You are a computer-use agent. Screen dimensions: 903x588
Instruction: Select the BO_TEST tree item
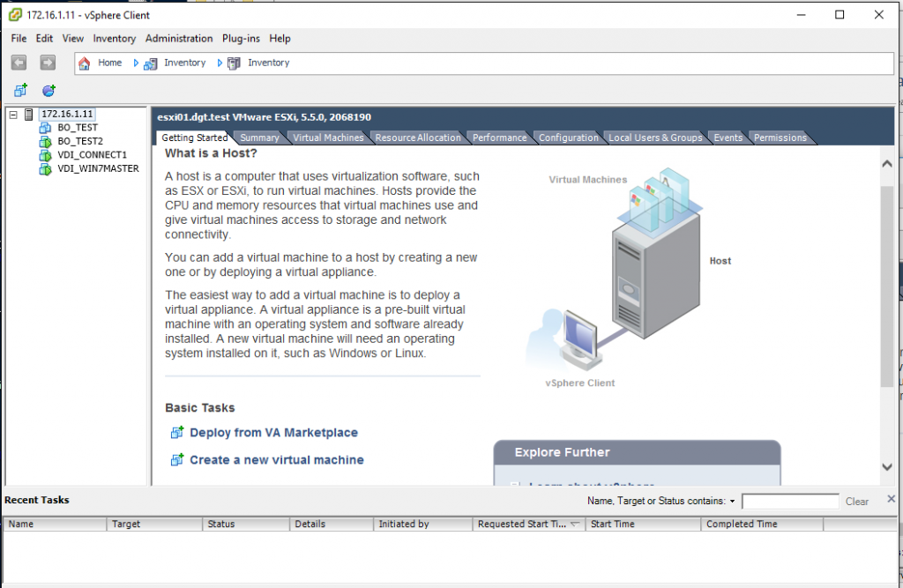78,128
